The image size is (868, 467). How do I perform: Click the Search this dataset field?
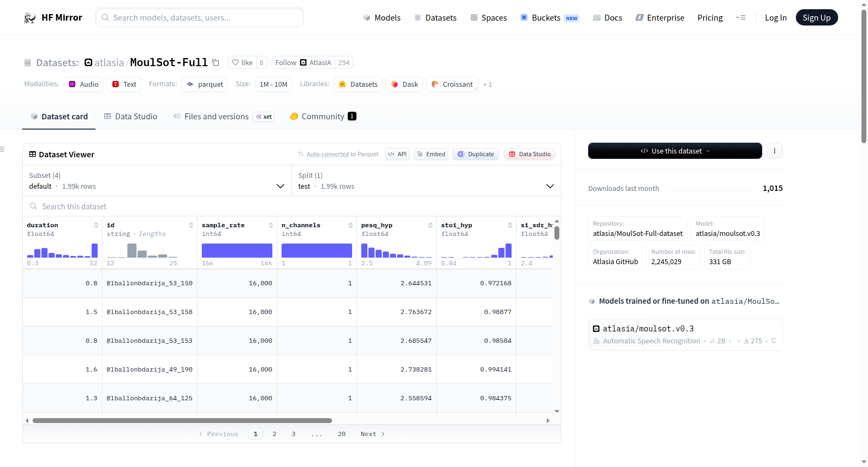pyautogui.click(x=292, y=207)
